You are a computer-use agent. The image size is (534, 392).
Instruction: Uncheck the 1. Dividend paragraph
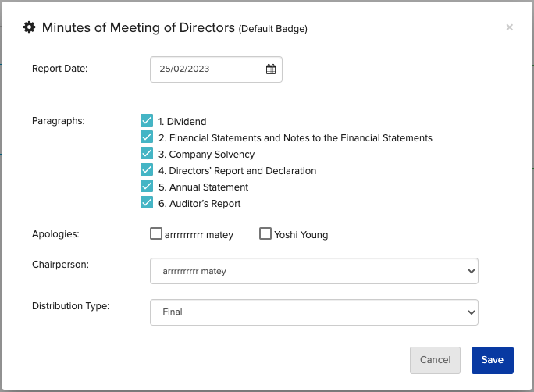147,120
